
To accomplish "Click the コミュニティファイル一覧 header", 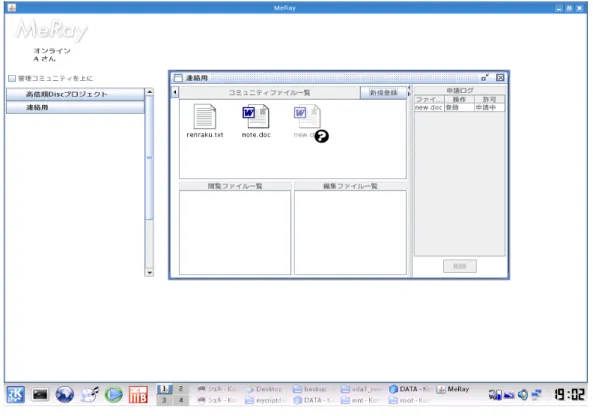I will click(x=269, y=93).
